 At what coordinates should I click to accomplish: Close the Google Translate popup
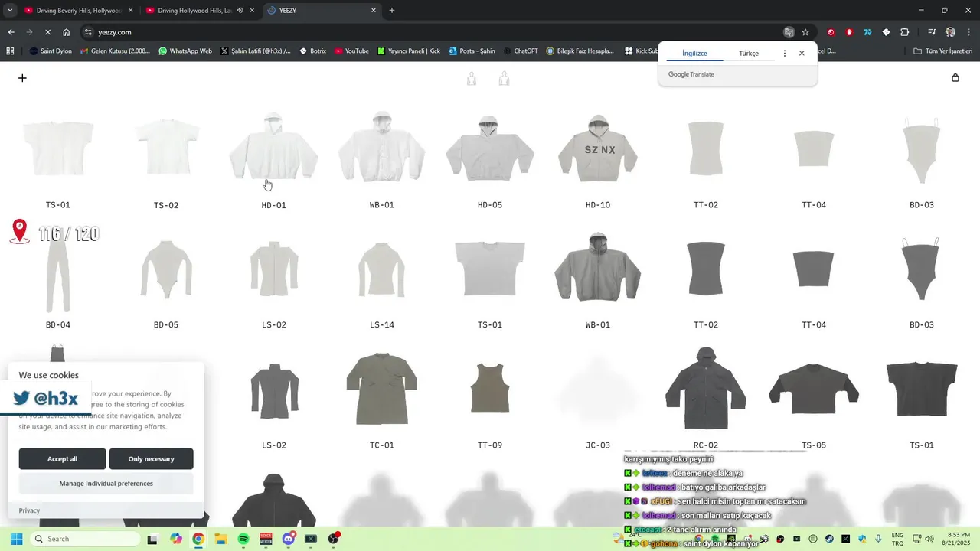tap(802, 54)
